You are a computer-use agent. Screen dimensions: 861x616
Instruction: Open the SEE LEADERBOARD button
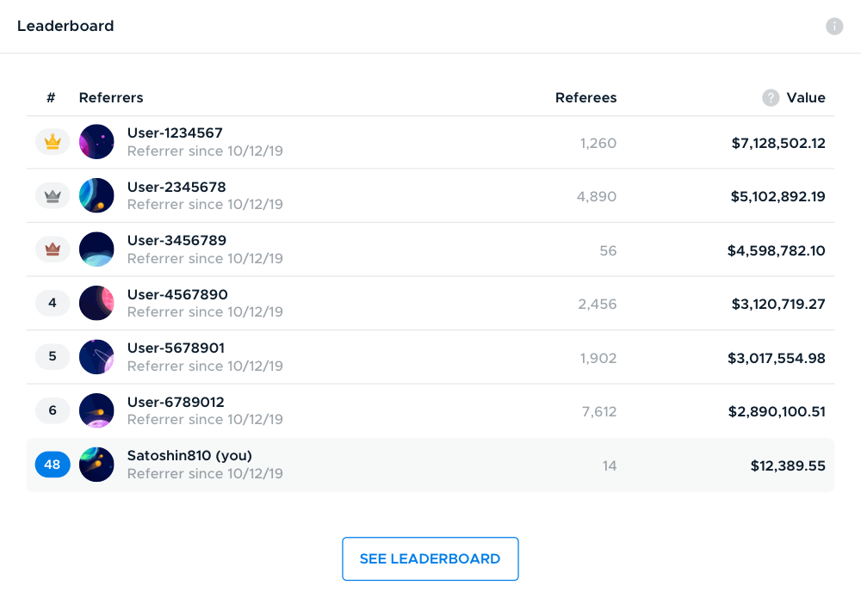(430, 559)
